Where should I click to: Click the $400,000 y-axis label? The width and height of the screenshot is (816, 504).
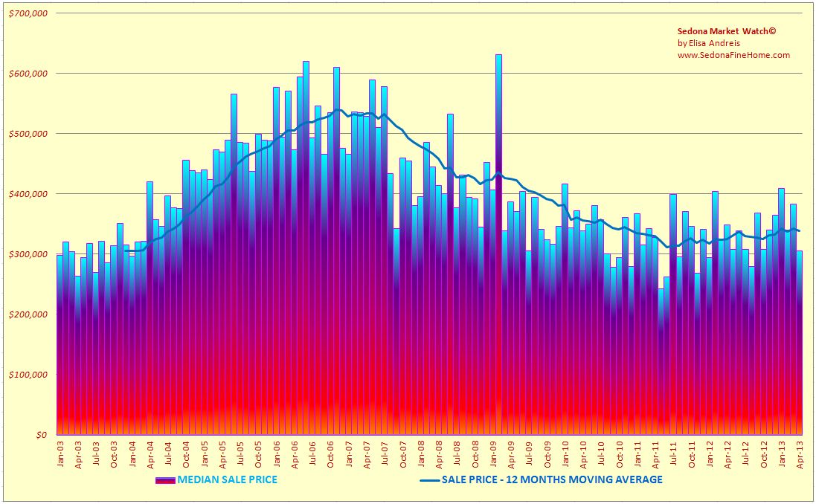coord(28,194)
